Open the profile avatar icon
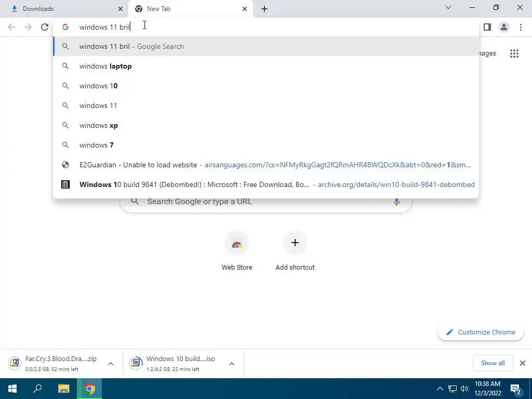The height and width of the screenshot is (399, 532). [x=504, y=27]
